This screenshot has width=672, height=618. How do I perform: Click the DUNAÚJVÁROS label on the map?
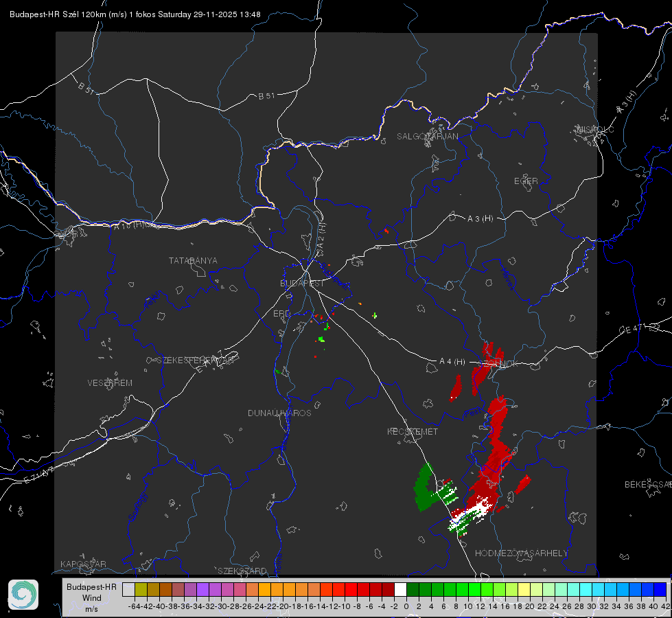coord(279,413)
